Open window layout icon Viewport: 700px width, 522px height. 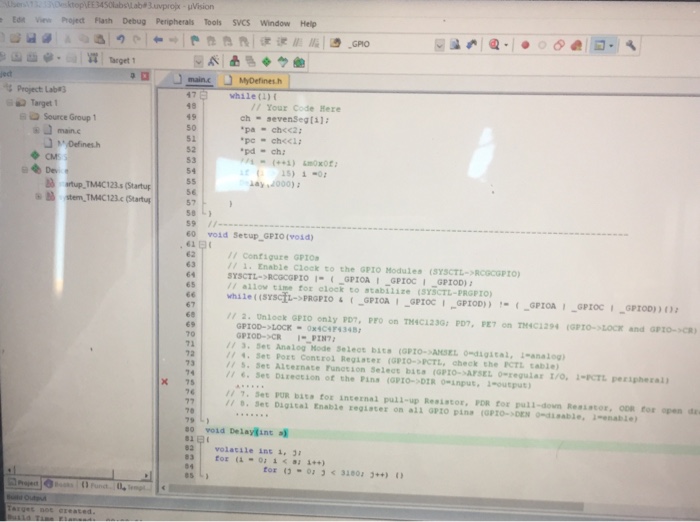[599, 45]
